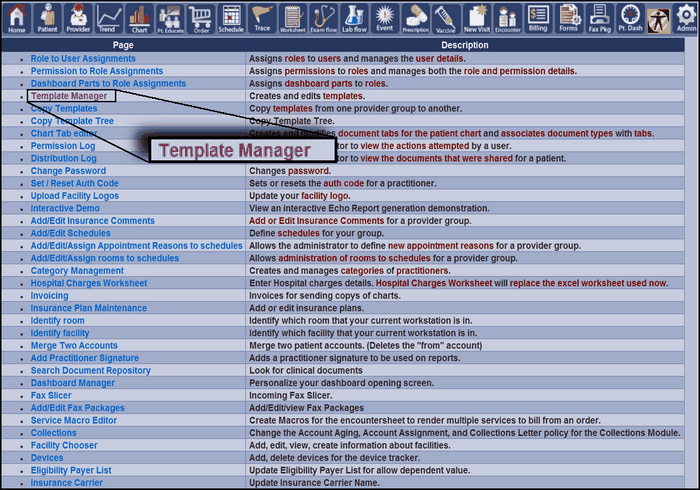Screen dimensions: 700x490
Task: Open the Trend graph icon
Action: pos(108,18)
